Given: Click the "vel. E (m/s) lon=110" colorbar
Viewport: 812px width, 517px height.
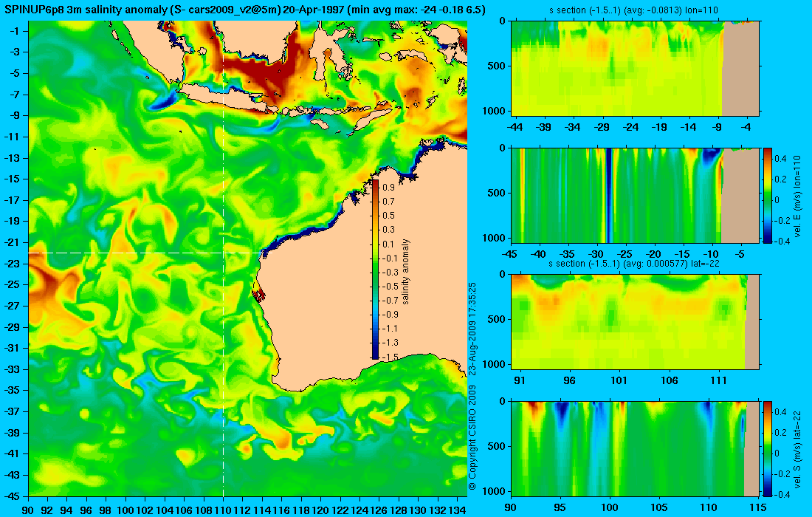Looking at the screenshot, I should click(x=767, y=195).
